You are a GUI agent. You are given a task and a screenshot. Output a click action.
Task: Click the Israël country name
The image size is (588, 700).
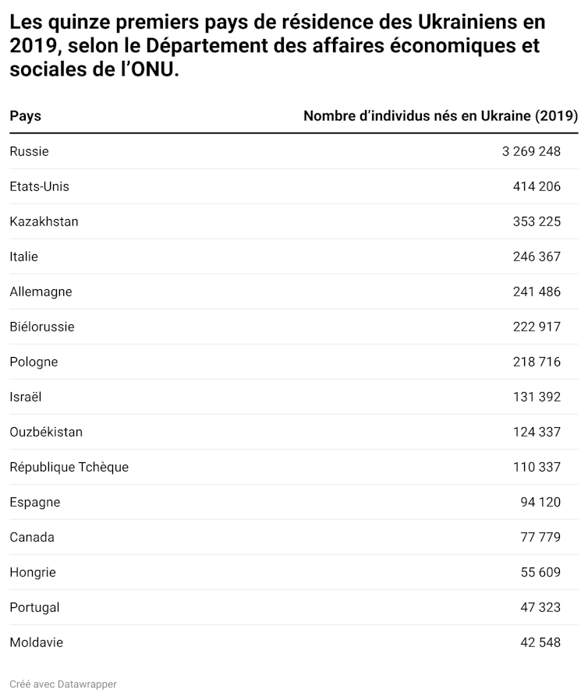tap(26, 397)
